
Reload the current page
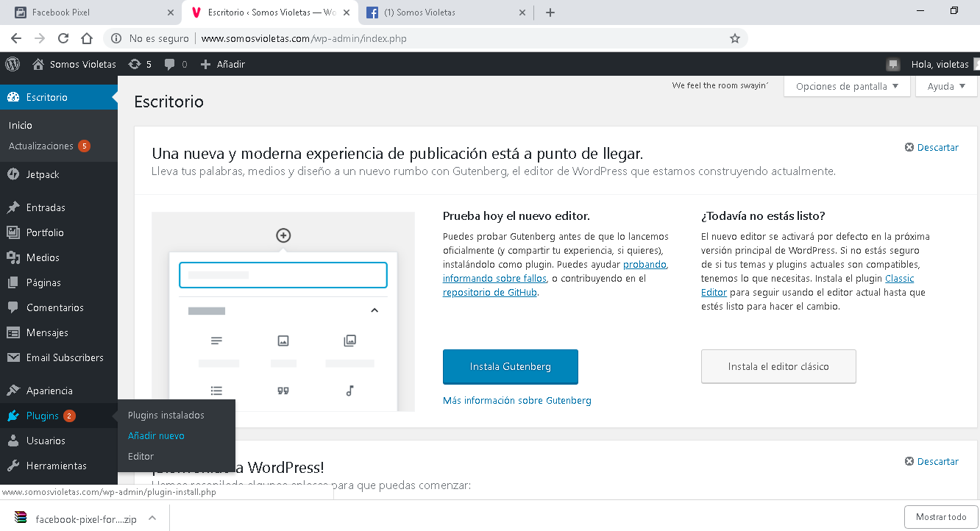tap(63, 38)
